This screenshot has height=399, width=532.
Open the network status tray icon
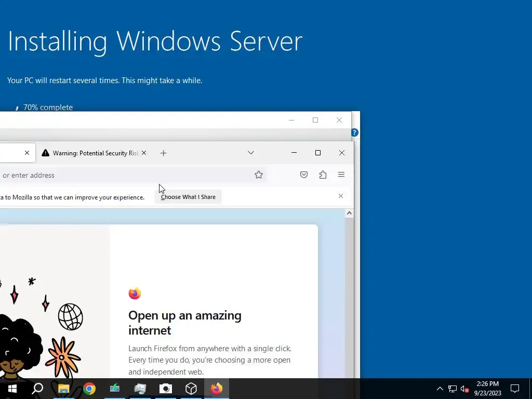point(453,389)
